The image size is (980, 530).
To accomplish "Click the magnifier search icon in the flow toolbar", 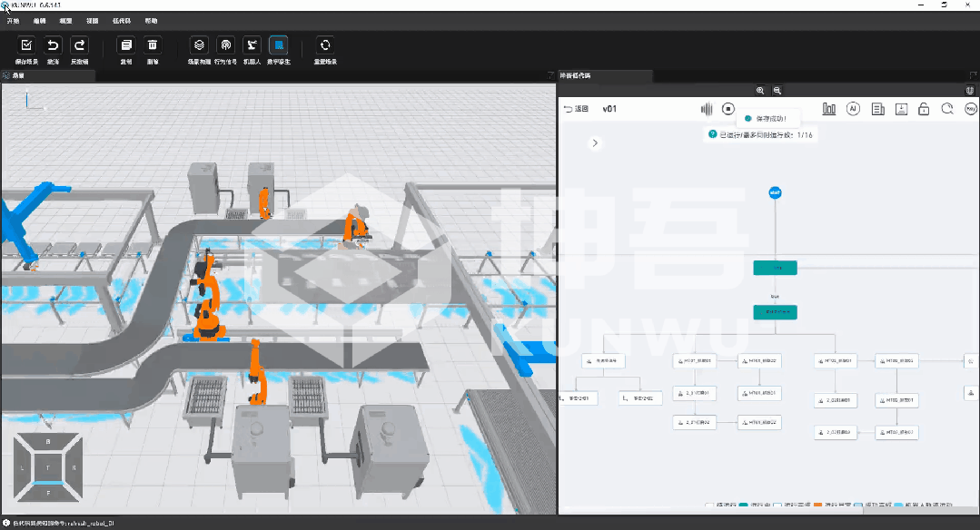I will click(x=947, y=109).
